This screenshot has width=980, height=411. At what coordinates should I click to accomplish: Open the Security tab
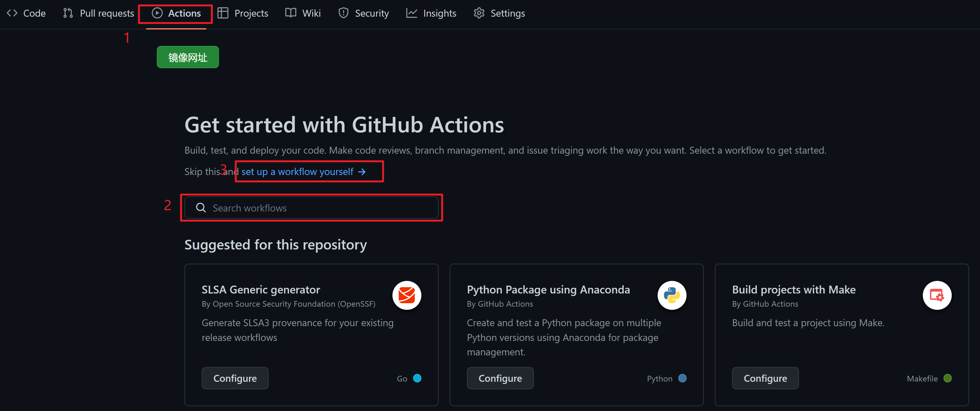(x=364, y=13)
